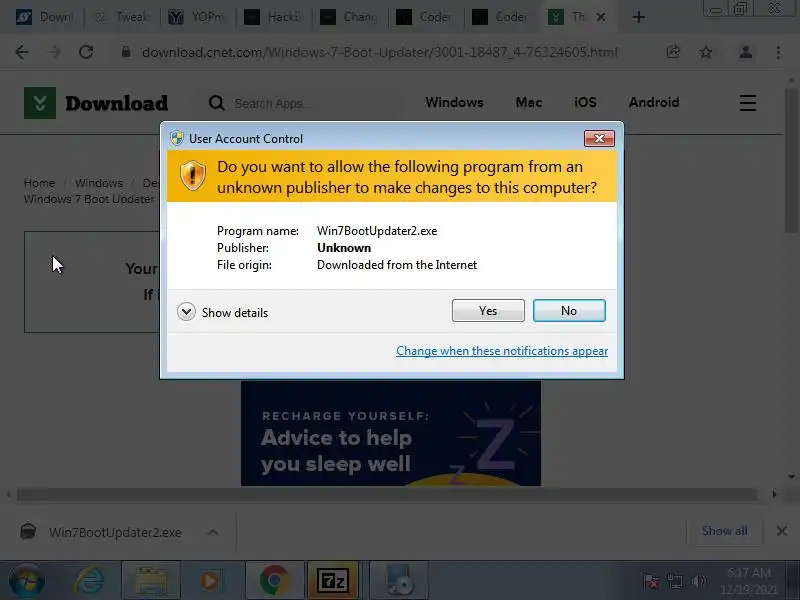Click the installer disc taskbar icon

point(398,581)
